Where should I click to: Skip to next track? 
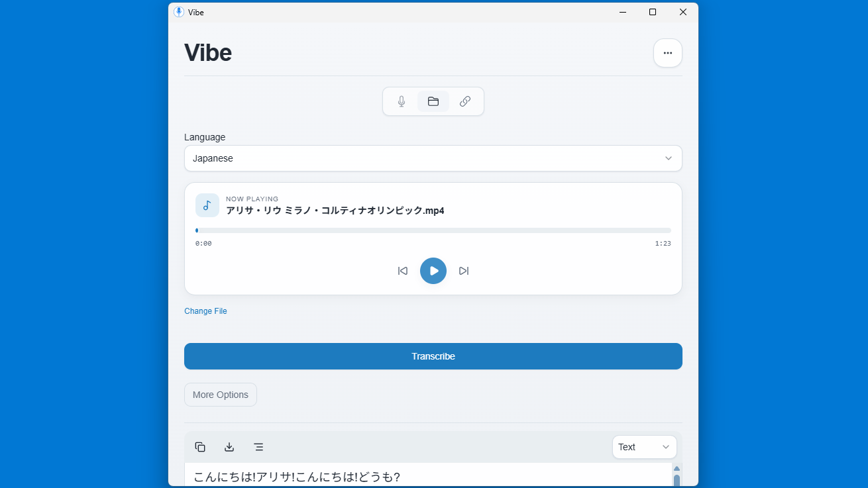pos(464,271)
